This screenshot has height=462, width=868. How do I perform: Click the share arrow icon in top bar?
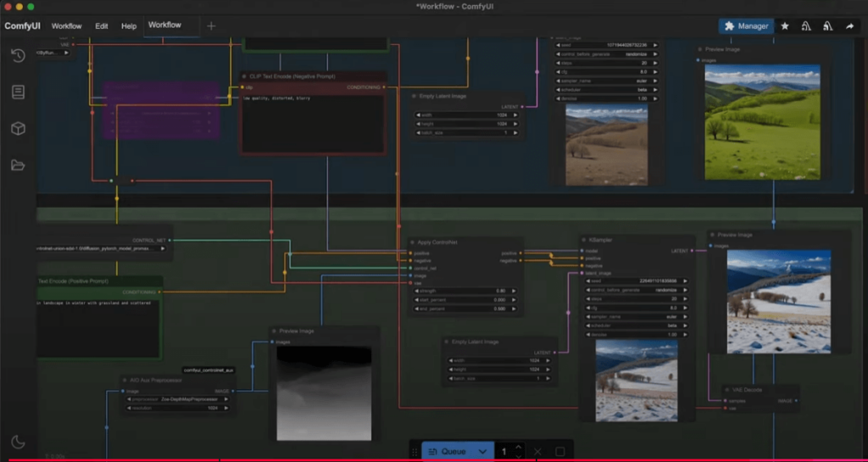click(x=849, y=26)
